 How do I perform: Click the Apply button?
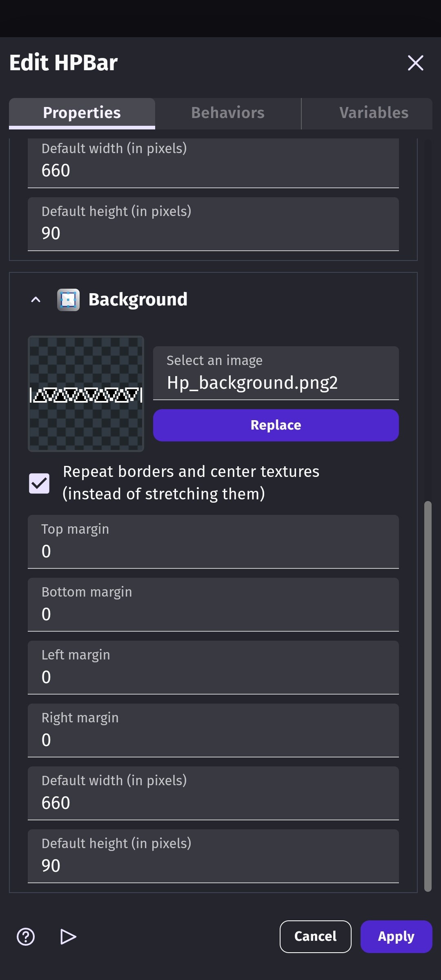pos(396,937)
